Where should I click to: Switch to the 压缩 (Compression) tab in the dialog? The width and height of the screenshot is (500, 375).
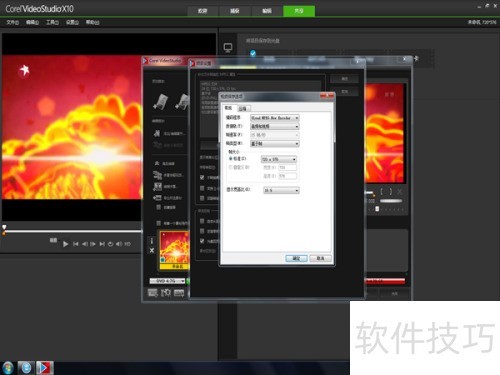tap(243, 109)
